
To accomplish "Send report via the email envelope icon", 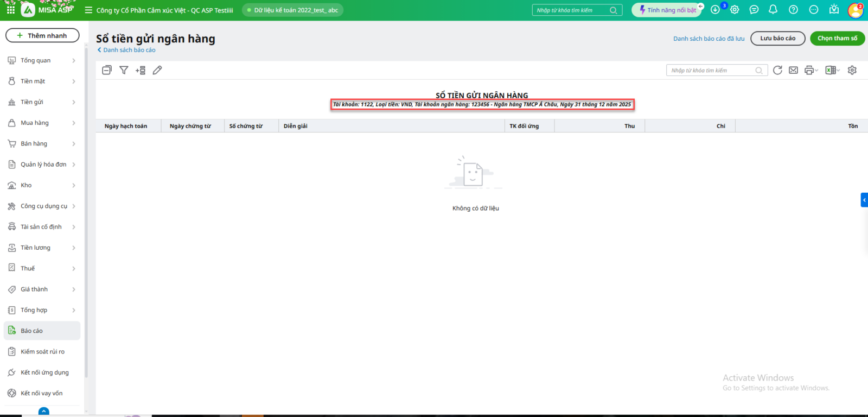I will (793, 70).
